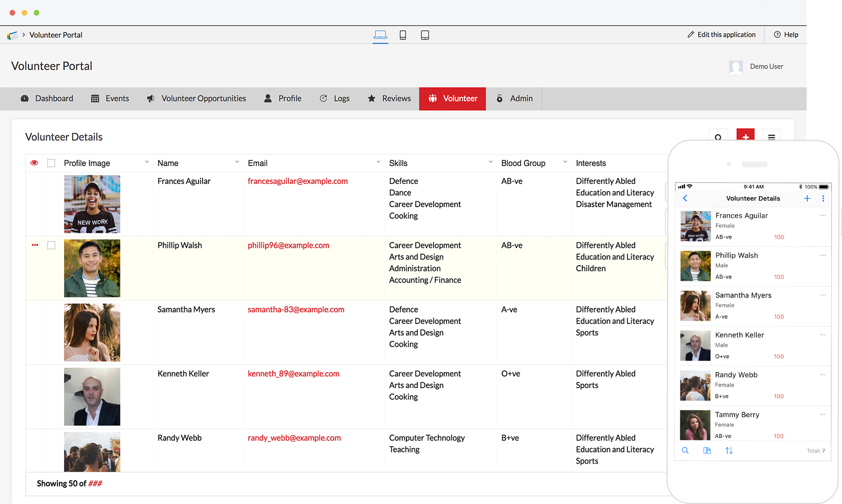Switch to tablet preview icon
The image size is (842, 504).
[x=425, y=35]
